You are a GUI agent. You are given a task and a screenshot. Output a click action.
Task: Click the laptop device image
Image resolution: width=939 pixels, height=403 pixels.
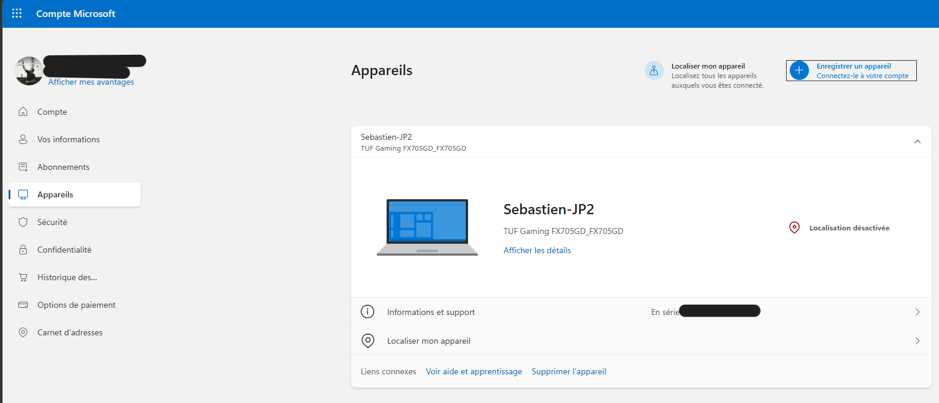(x=428, y=228)
